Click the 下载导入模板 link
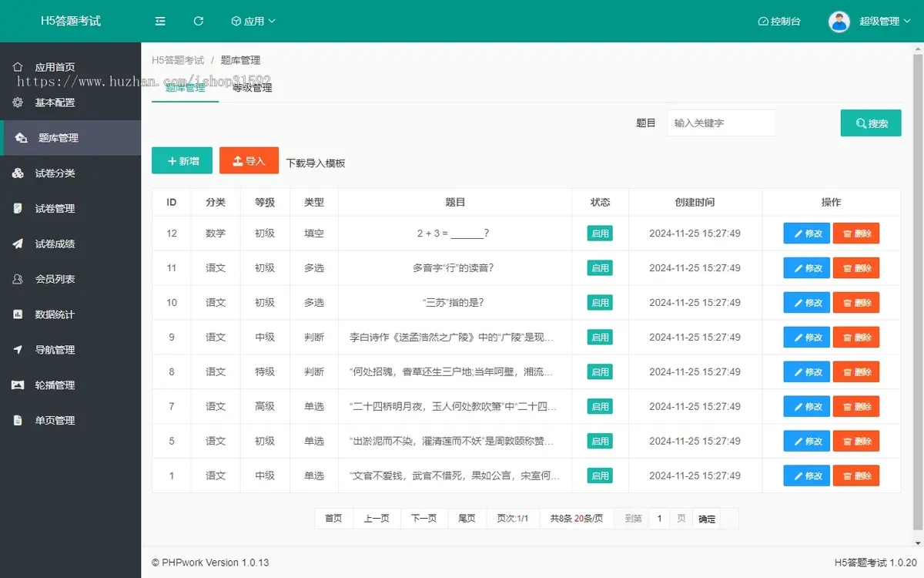 (316, 163)
